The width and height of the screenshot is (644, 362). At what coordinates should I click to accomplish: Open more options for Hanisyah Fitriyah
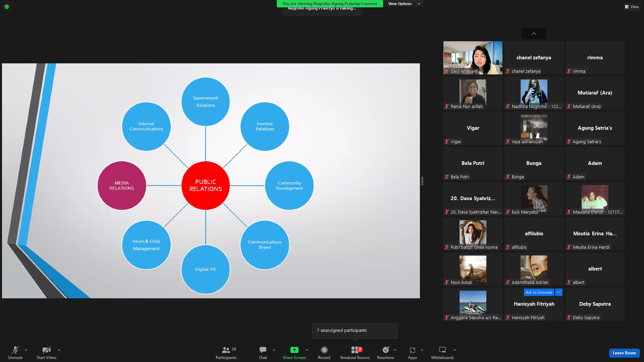point(559,292)
